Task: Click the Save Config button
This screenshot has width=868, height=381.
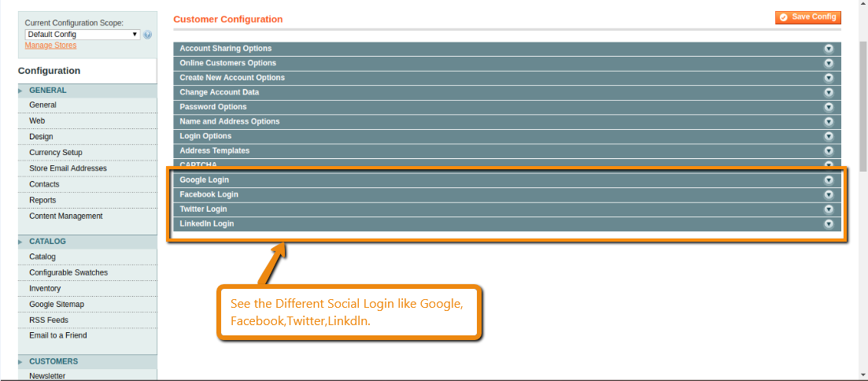Action: pos(807,17)
